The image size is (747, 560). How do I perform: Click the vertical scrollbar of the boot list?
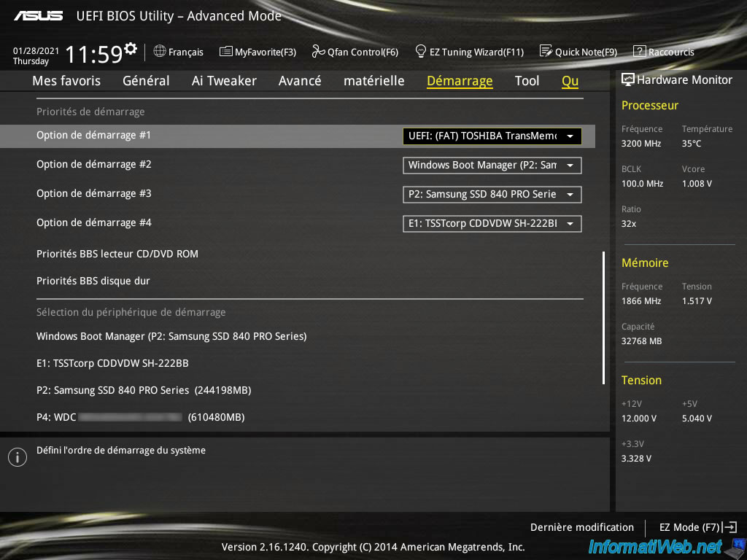[603, 318]
